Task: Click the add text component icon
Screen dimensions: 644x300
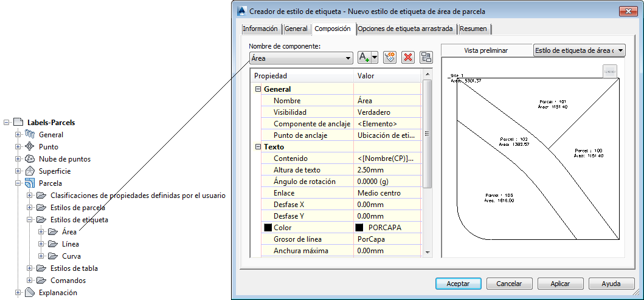Action: coord(364,58)
